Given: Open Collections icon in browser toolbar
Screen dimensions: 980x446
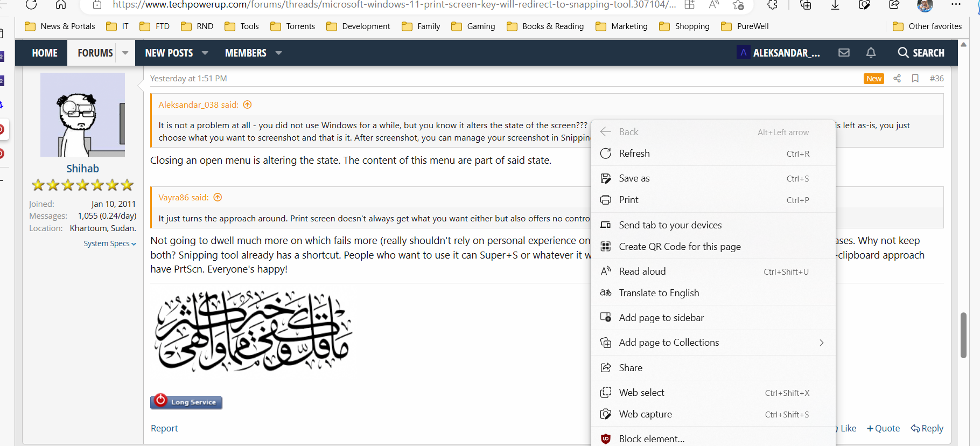Looking at the screenshot, I should [806, 5].
